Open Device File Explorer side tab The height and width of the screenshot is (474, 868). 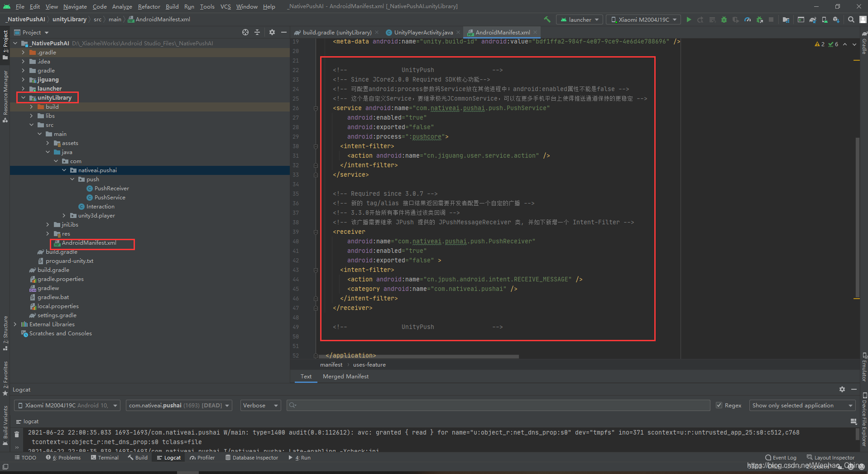click(x=864, y=420)
